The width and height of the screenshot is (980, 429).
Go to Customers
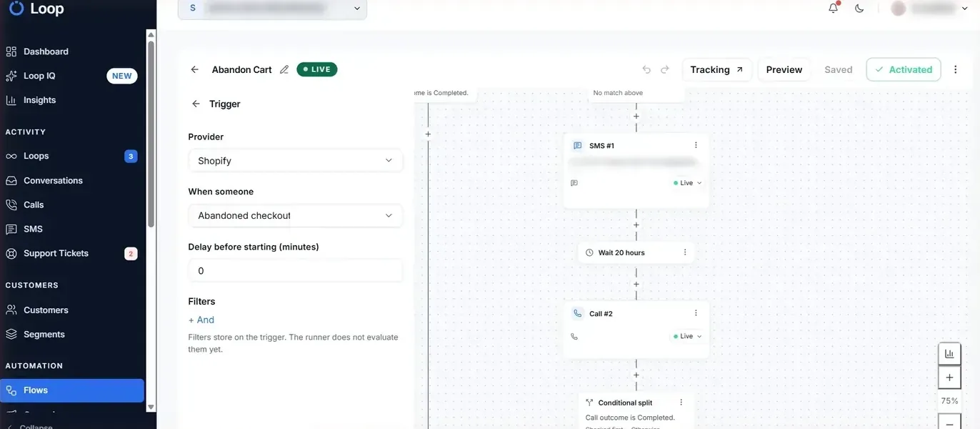[46, 310]
